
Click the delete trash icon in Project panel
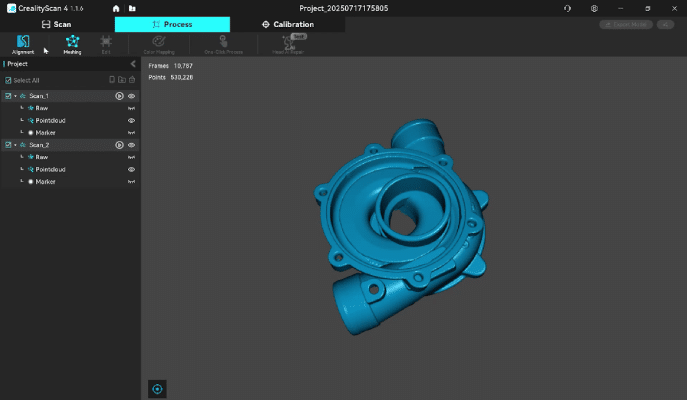tap(132, 80)
